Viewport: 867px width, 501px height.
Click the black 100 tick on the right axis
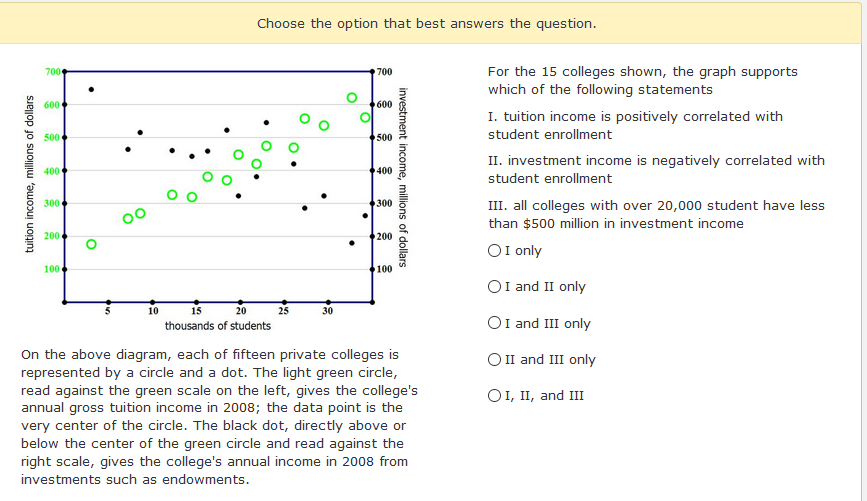click(385, 270)
